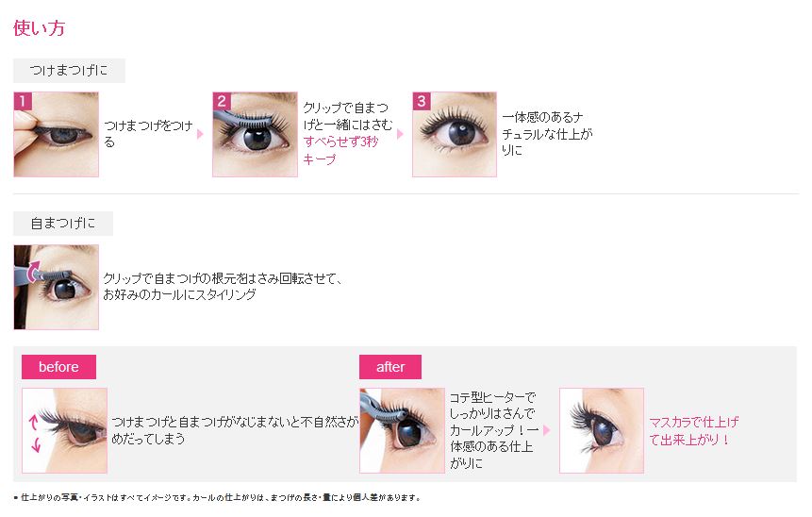
Task: Click the after heater-curling eye photo
Action: point(403,430)
